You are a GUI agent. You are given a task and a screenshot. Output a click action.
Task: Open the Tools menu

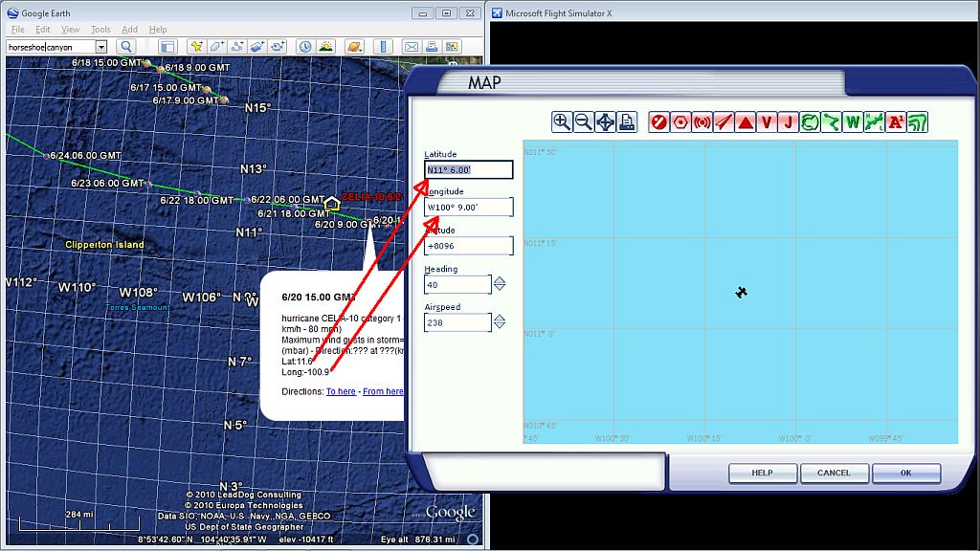[x=100, y=30]
